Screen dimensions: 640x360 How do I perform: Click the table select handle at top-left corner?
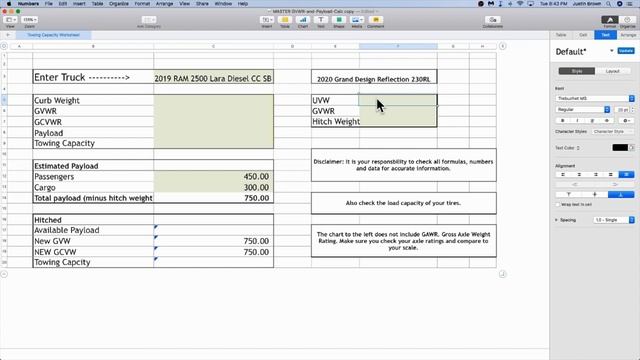coord(4,46)
